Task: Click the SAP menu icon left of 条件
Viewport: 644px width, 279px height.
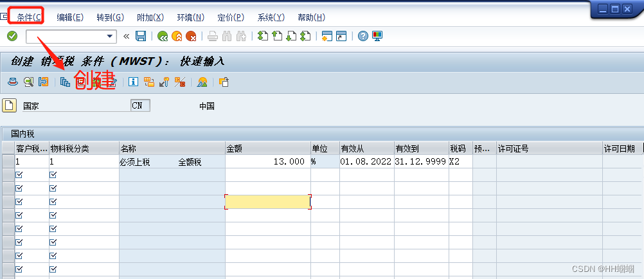Action: 4,17
